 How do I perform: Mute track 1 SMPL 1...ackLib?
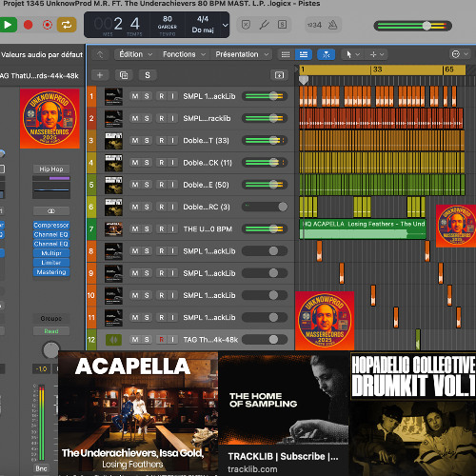pyautogui.click(x=135, y=96)
